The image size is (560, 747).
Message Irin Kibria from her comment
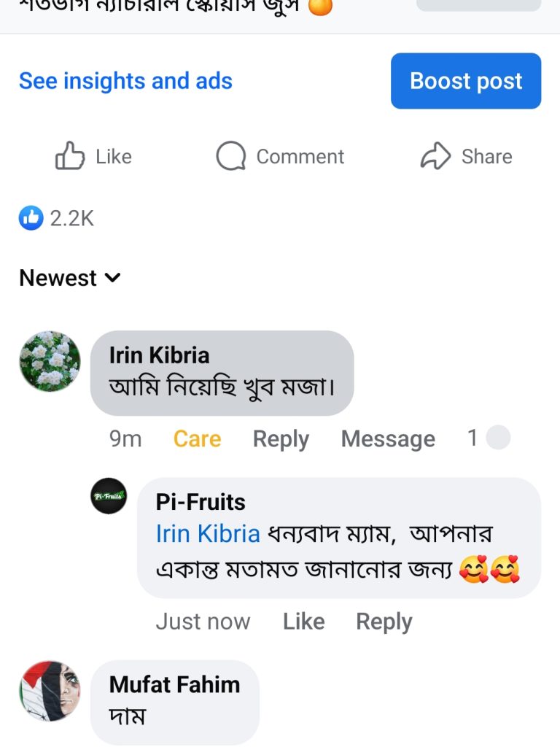tap(388, 439)
